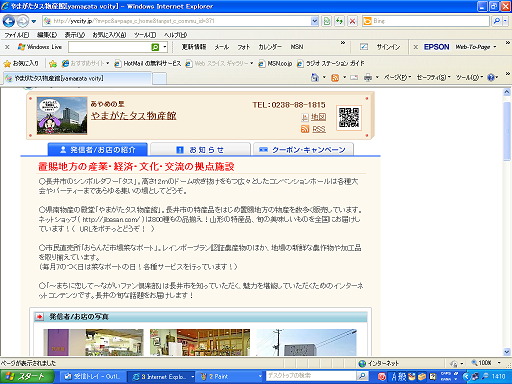Click the EPSON logo

(x=436, y=47)
